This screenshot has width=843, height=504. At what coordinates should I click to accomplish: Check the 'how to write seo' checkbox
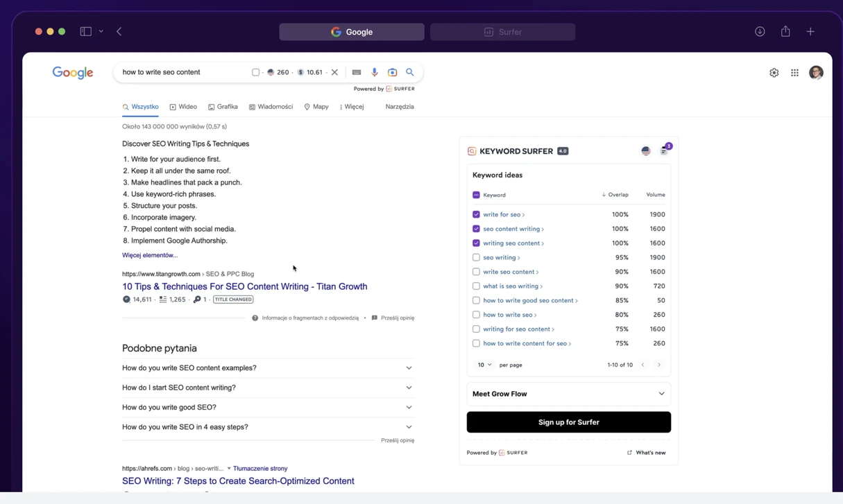(x=476, y=315)
